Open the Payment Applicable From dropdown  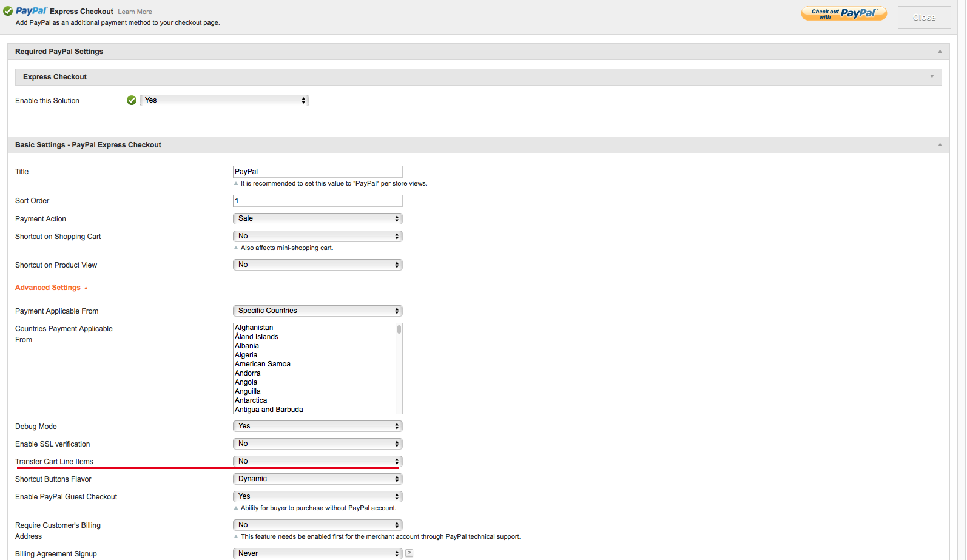tap(318, 311)
